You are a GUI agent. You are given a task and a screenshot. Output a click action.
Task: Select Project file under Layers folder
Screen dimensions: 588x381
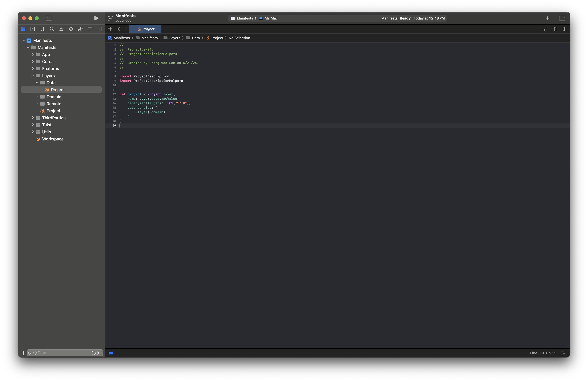point(61,111)
